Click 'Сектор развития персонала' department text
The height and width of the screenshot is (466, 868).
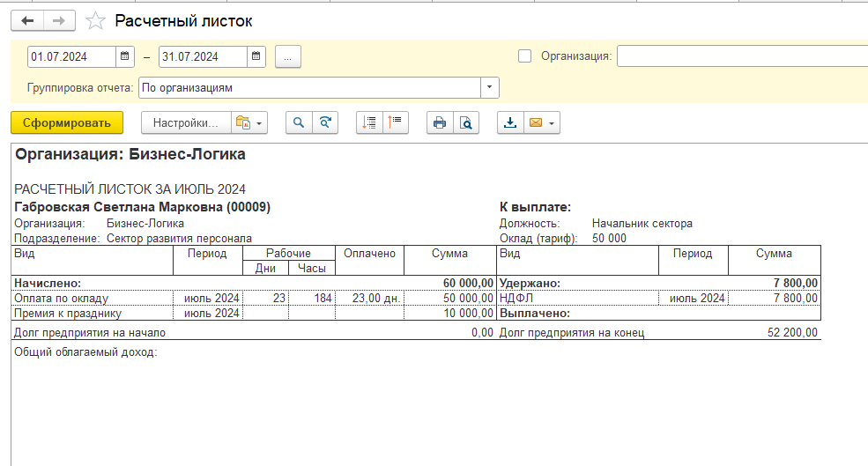click(x=179, y=239)
